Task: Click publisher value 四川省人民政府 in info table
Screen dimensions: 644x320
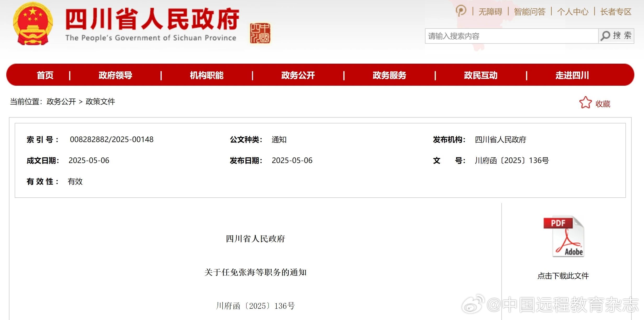Action: pos(501,140)
